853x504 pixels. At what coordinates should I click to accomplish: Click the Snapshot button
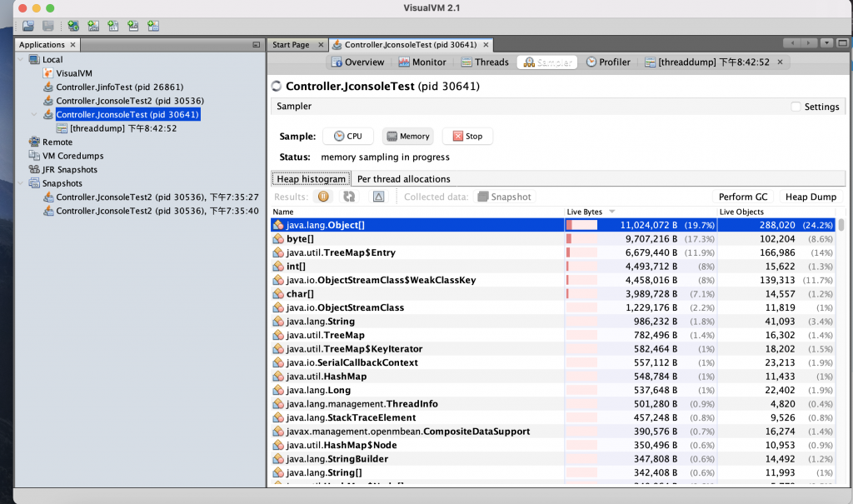pyautogui.click(x=504, y=197)
